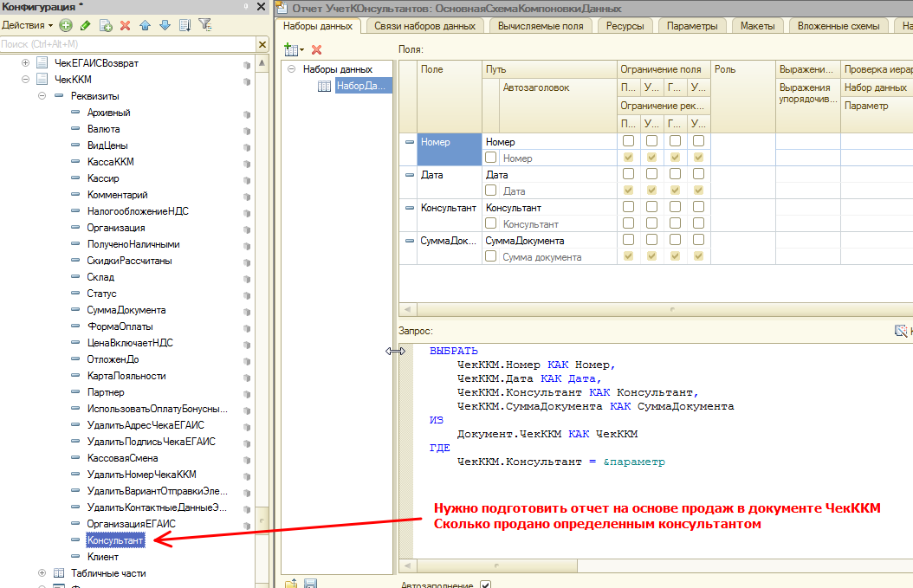Open the Параметры tab
Screen dimensions: 913x588
692,26
